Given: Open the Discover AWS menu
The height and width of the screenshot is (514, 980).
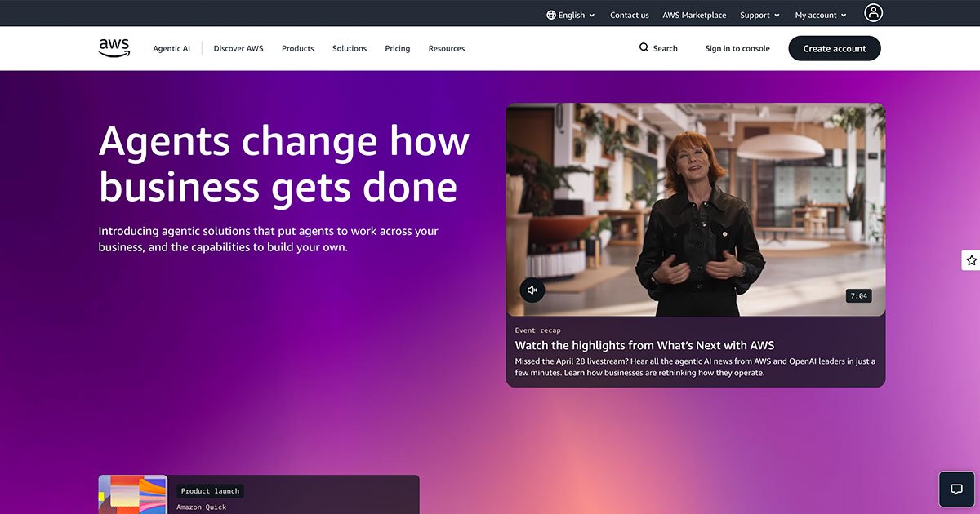Looking at the screenshot, I should pos(238,48).
